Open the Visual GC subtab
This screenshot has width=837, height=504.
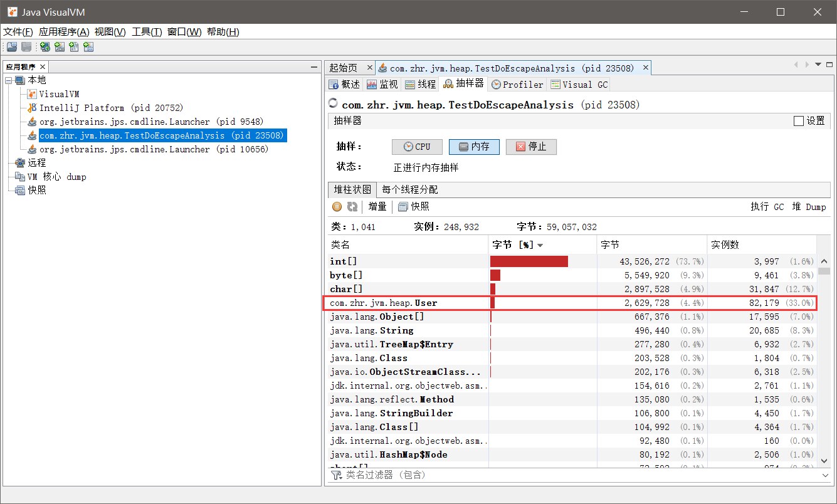(579, 84)
